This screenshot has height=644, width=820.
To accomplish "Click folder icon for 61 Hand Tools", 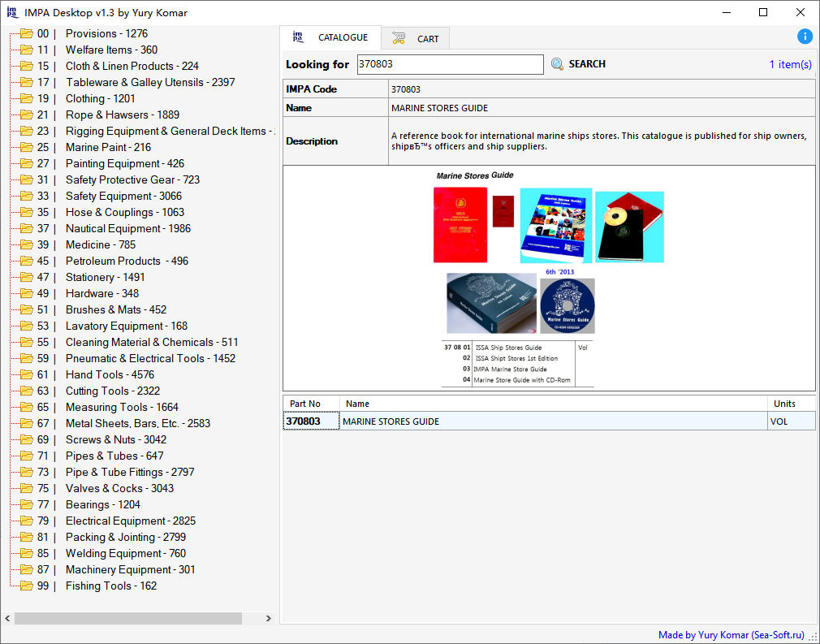I will pos(26,374).
